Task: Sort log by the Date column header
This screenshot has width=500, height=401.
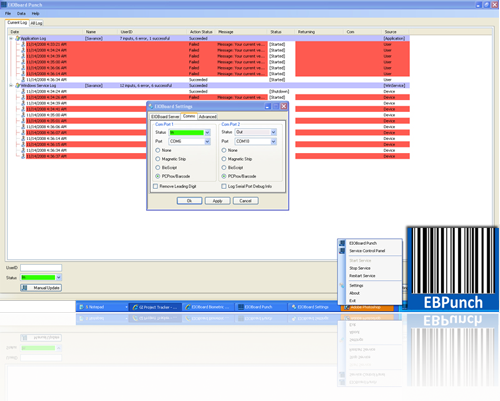Action: click(x=45, y=32)
